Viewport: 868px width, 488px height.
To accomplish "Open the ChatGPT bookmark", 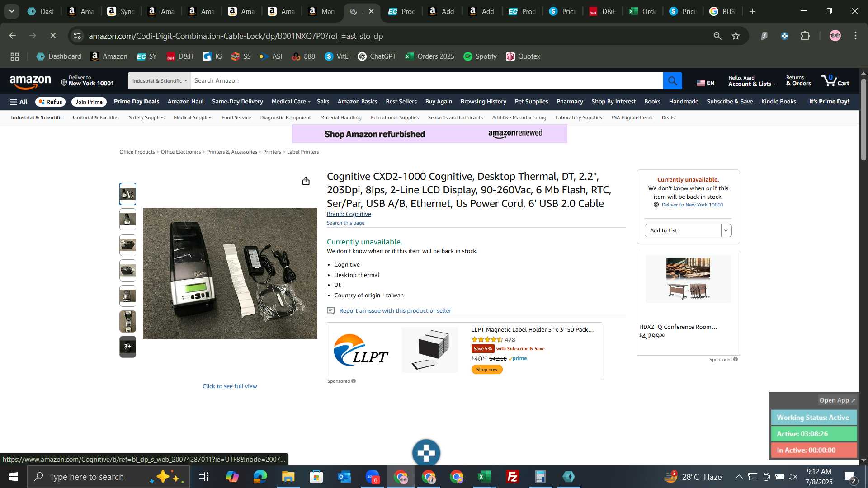I will pos(377,56).
